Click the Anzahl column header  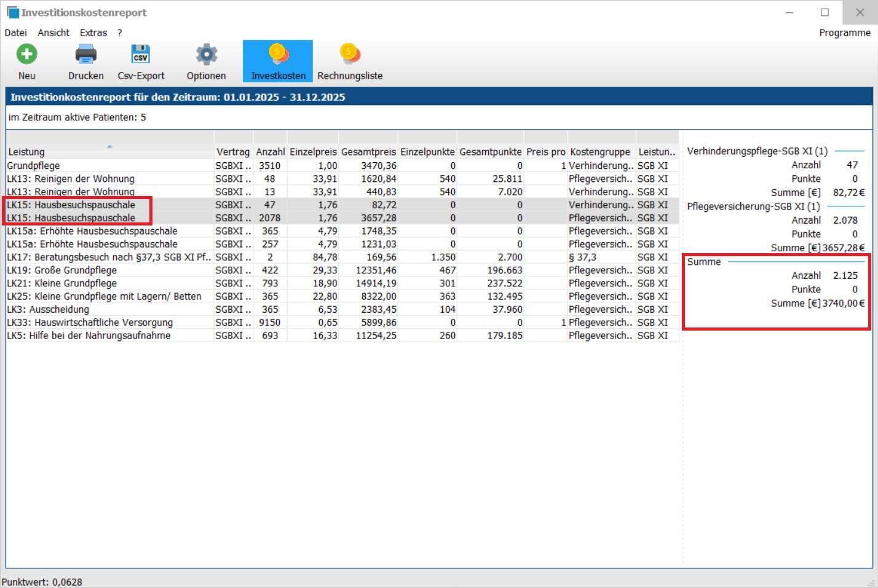coord(270,152)
